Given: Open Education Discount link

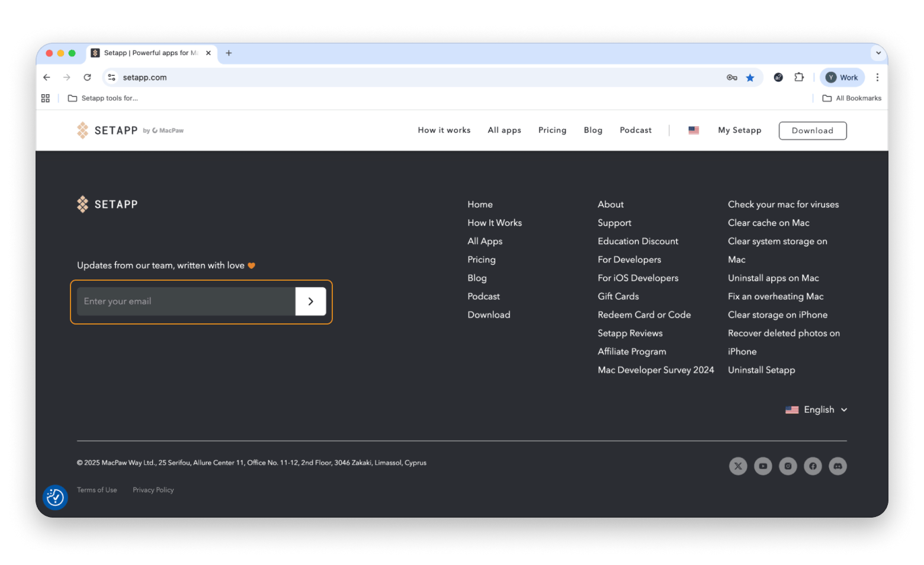Looking at the screenshot, I should pyautogui.click(x=638, y=241).
